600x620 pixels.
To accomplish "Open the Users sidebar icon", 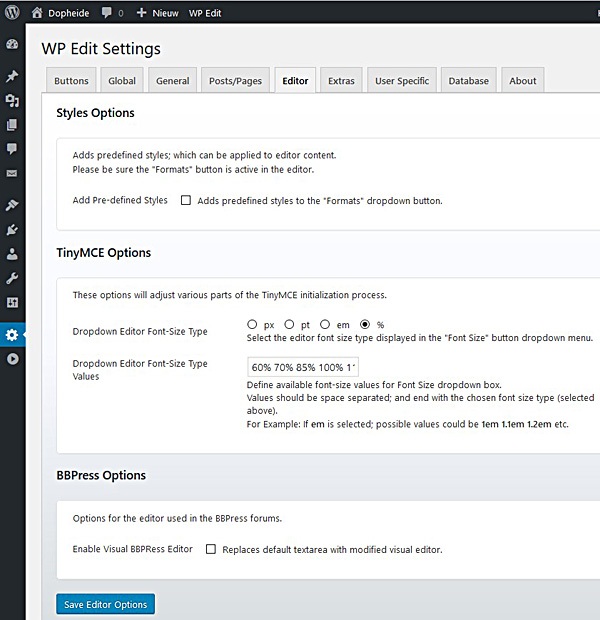I will 12,254.
